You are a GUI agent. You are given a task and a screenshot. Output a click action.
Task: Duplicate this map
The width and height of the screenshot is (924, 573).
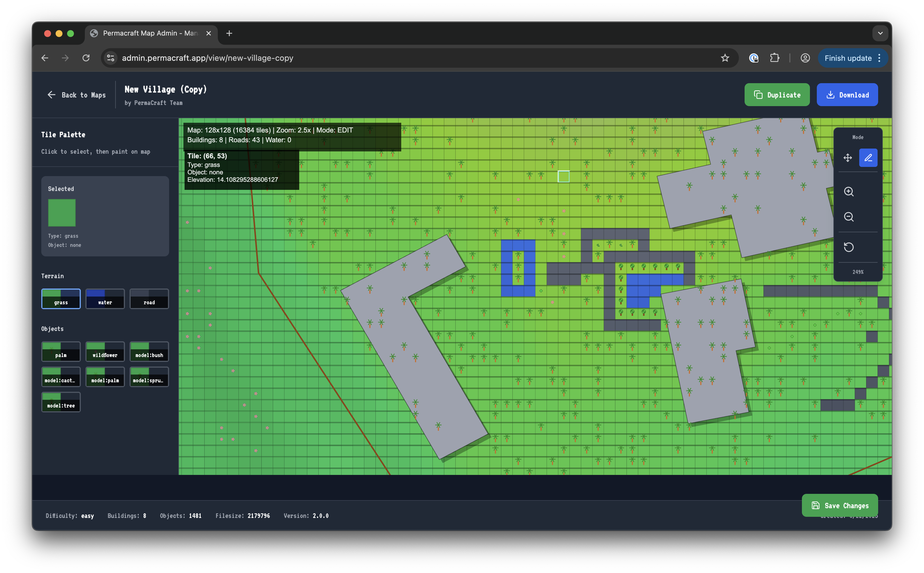(x=777, y=95)
